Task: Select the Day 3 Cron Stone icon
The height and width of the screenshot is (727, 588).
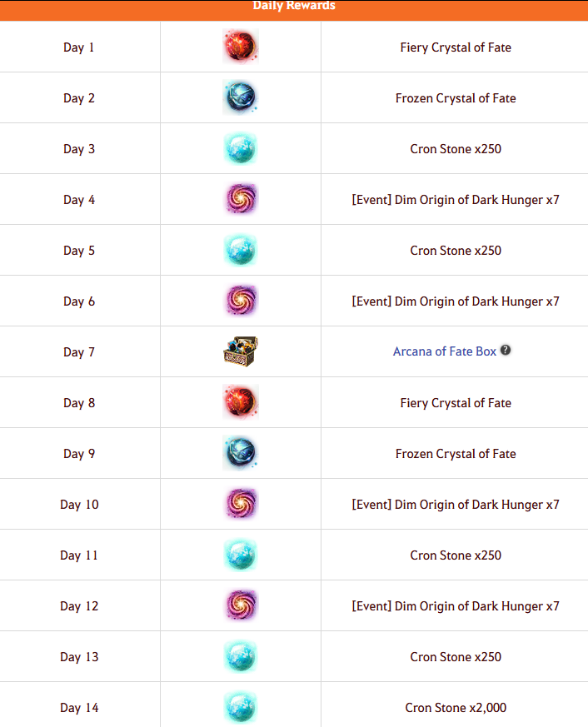Action: pos(240,148)
